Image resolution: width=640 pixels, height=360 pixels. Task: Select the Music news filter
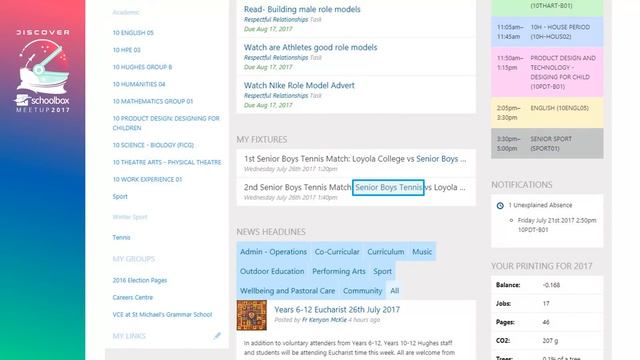(422, 252)
